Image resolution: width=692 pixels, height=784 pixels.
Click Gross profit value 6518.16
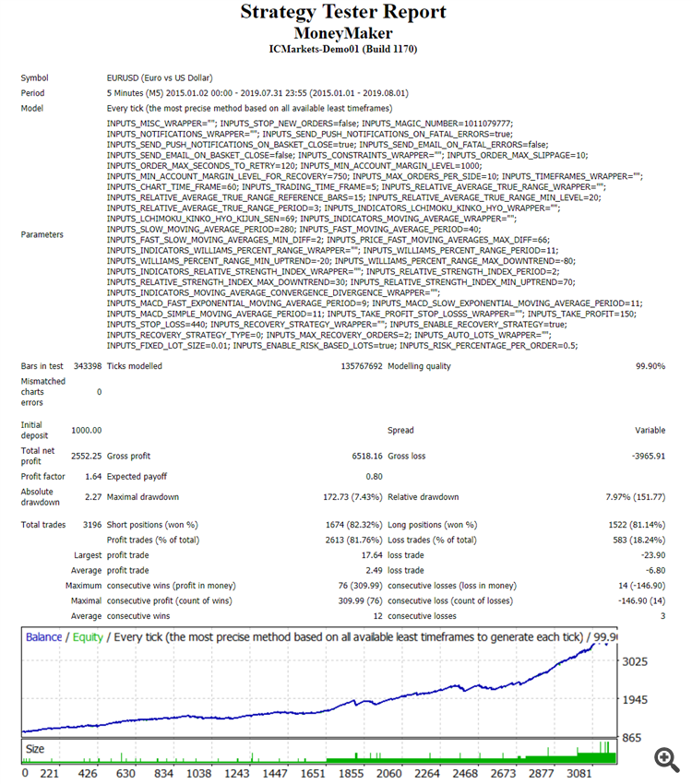pos(367,456)
